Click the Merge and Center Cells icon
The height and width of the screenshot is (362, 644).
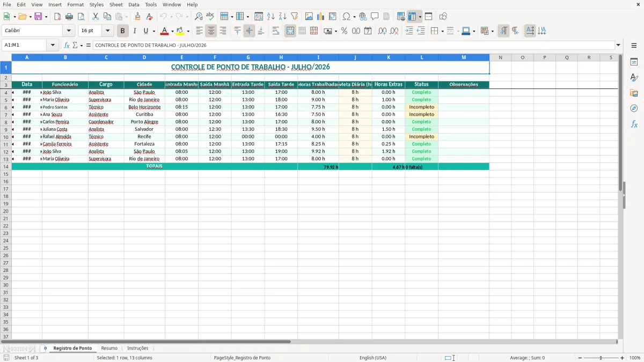290,31
